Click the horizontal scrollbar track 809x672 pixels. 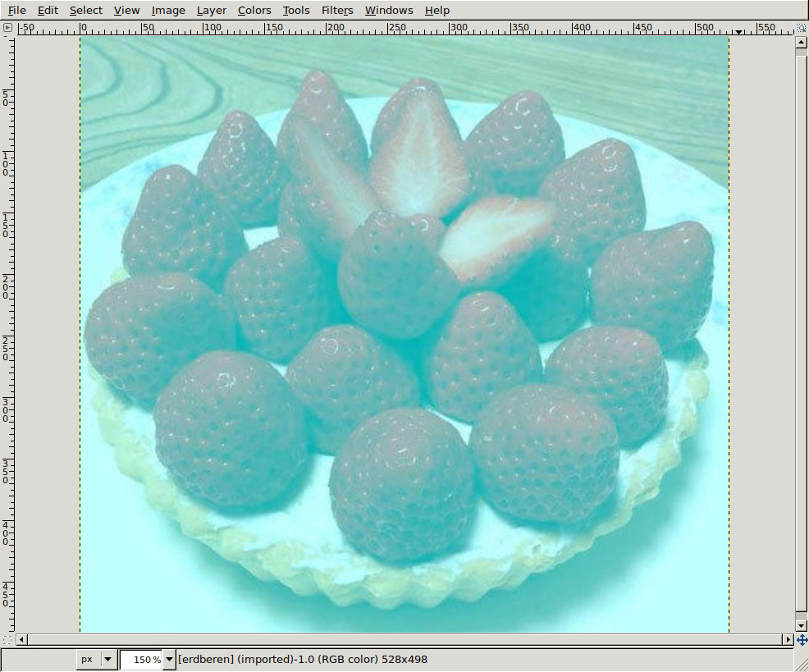coord(402,639)
